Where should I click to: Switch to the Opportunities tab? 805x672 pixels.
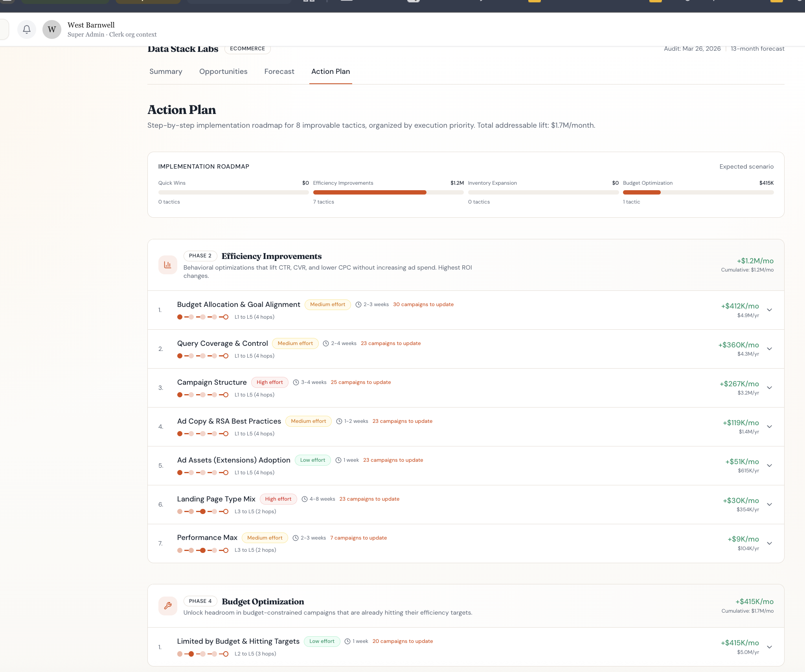223,72
